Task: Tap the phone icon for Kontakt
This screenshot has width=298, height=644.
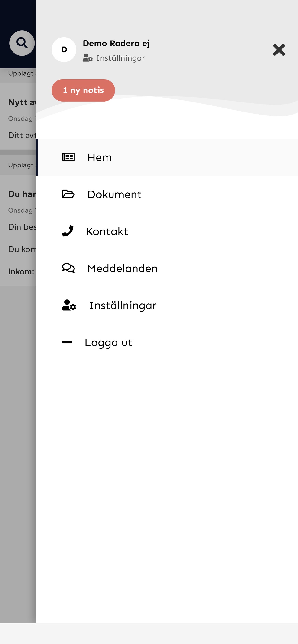Action: click(x=68, y=231)
